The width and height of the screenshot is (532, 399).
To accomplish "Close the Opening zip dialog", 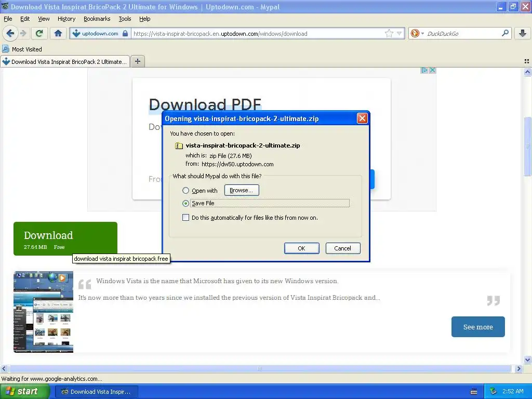I will 362,118.
